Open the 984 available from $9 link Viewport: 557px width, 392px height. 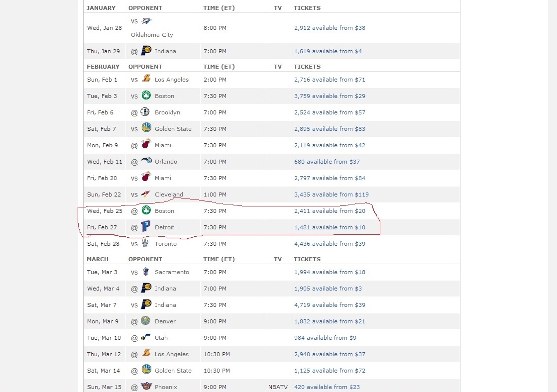[325, 338]
